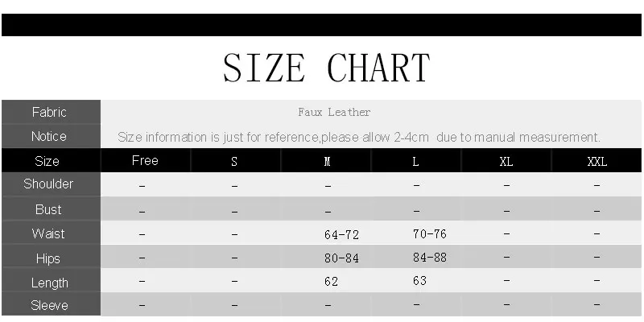The width and height of the screenshot is (644, 322).
Task: Click the manual measurement notice text
Action: click(x=358, y=137)
